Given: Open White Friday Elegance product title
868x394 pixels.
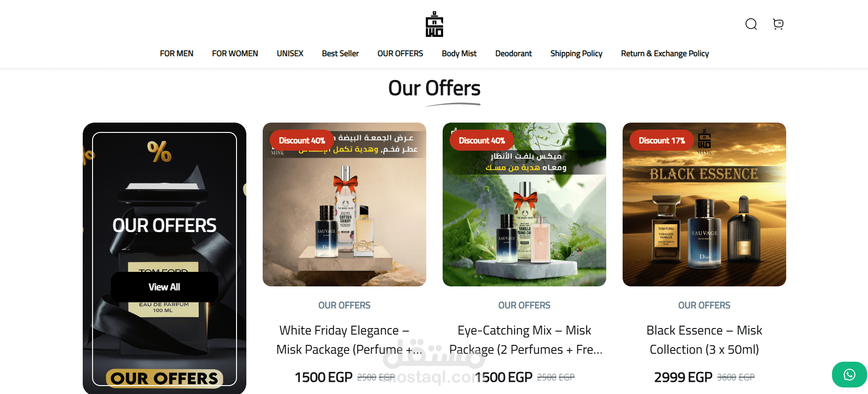Looking at the screenshot, I should coord(344,340).
